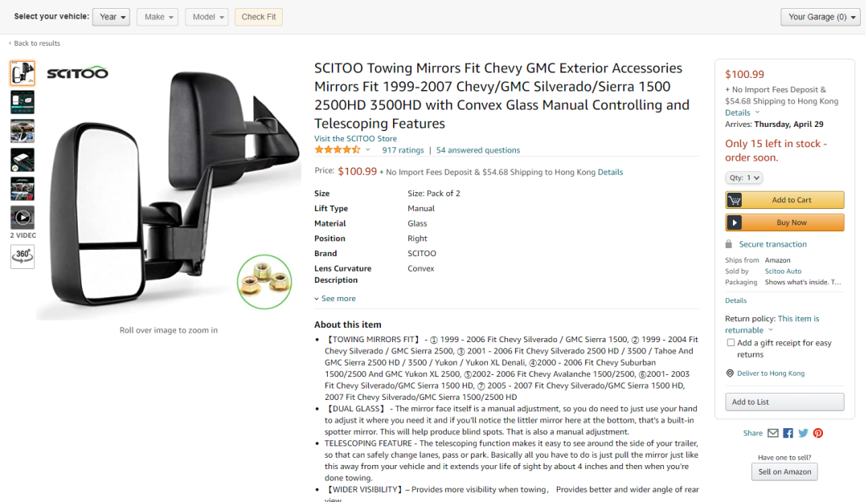Image resolution: width=868 pixels, height=502 pixels.
Task: Click the Buy Now button
Action: tap(784, 222)
